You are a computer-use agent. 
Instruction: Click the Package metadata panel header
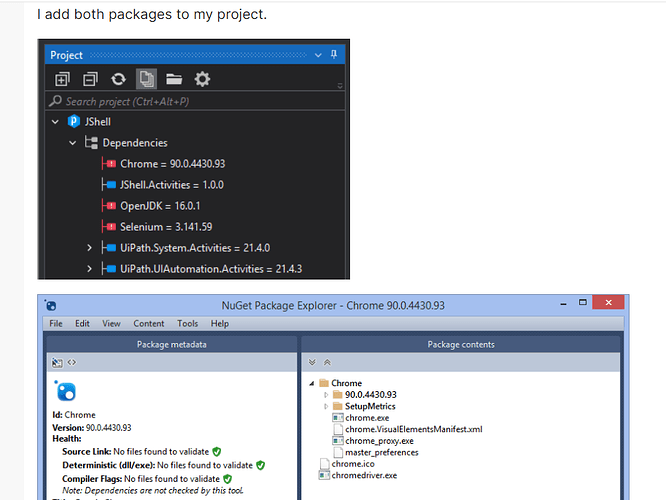172,345
